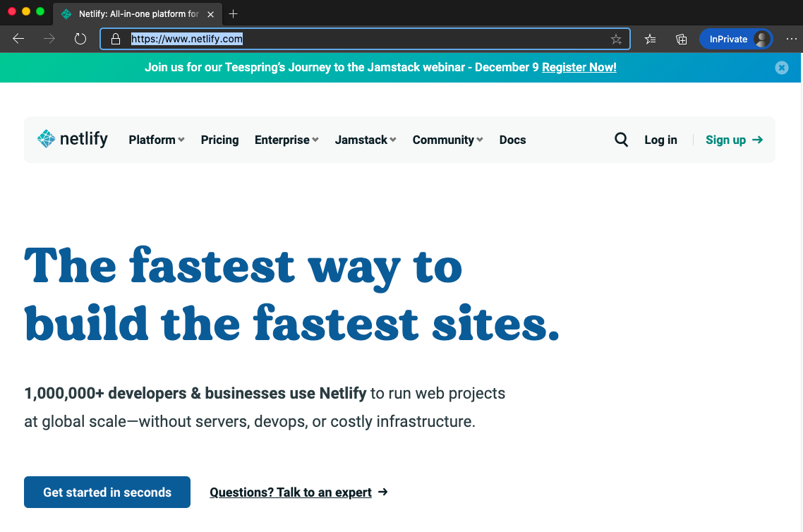Open a new tab with plus icon
Image resolution: width=803 pixels, height=532 pixels.
(233, 14)
